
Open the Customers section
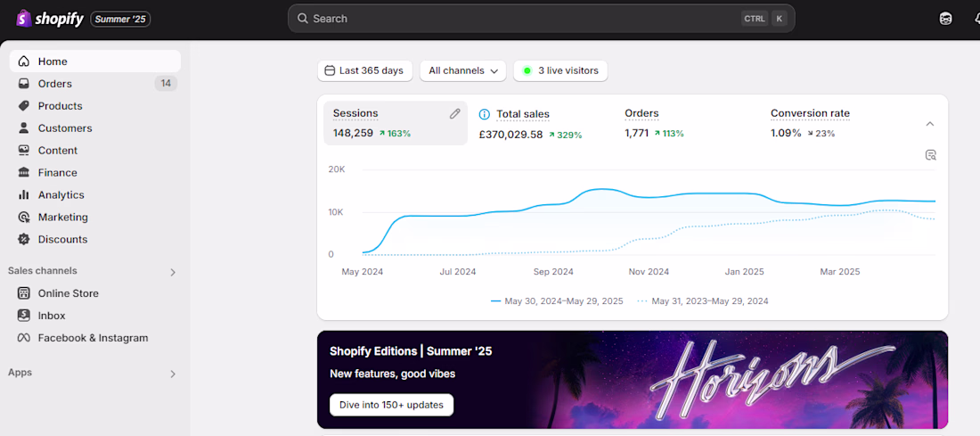click(x=65, y=128)
